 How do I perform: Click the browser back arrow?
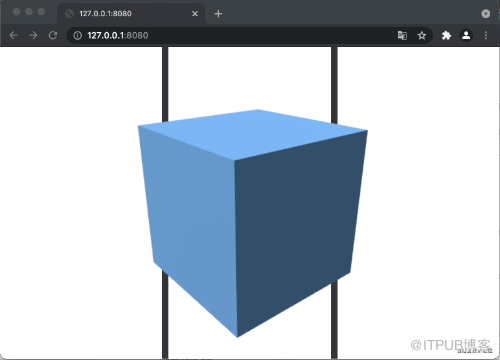(x=13, y=35)
